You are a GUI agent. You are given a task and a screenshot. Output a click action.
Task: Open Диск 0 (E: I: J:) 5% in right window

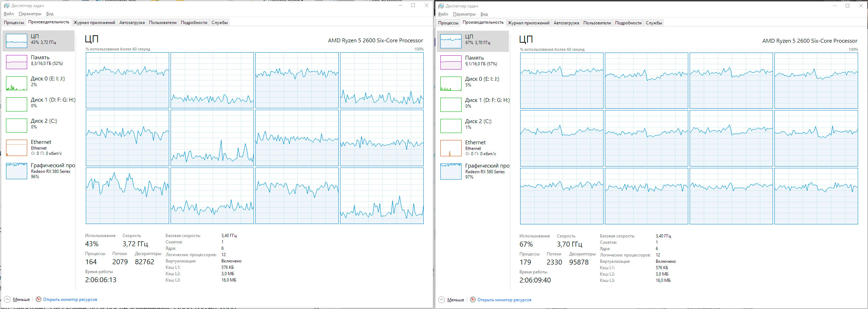[x=473, y=84]
